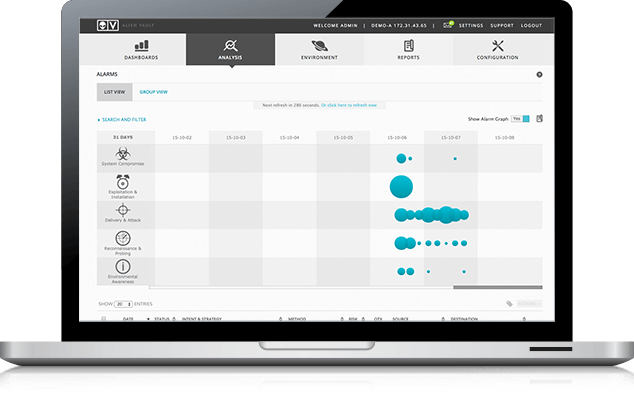Click the large Exploitation alarm bubble
This screenshot has height=397, width=634.
coord(401,187)
